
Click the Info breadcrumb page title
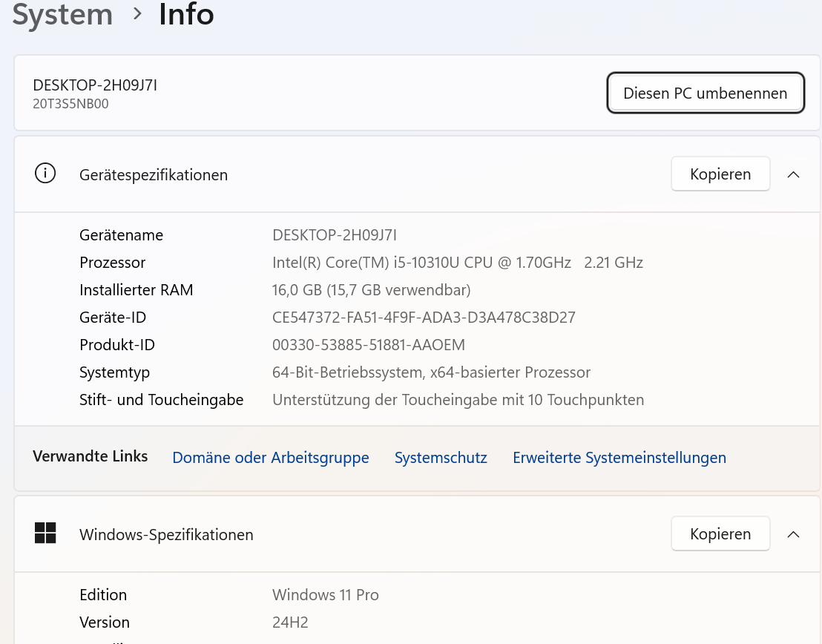click(186, 14)
